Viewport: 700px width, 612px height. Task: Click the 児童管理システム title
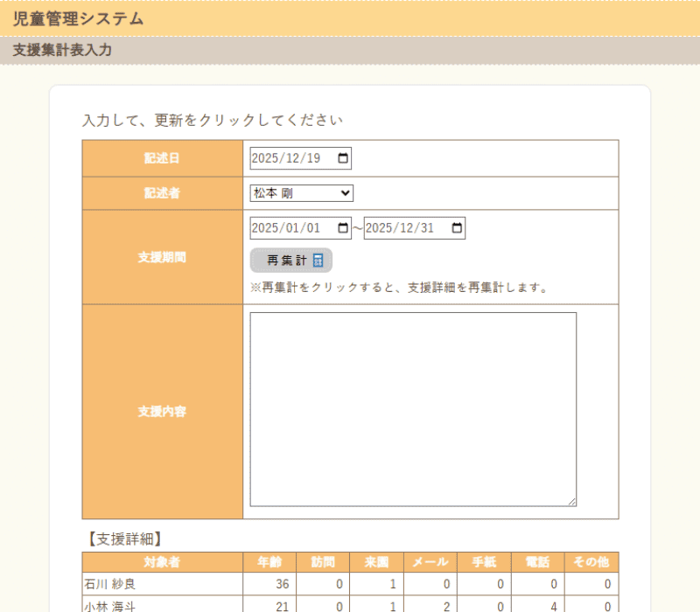click(x=79, y=18)
